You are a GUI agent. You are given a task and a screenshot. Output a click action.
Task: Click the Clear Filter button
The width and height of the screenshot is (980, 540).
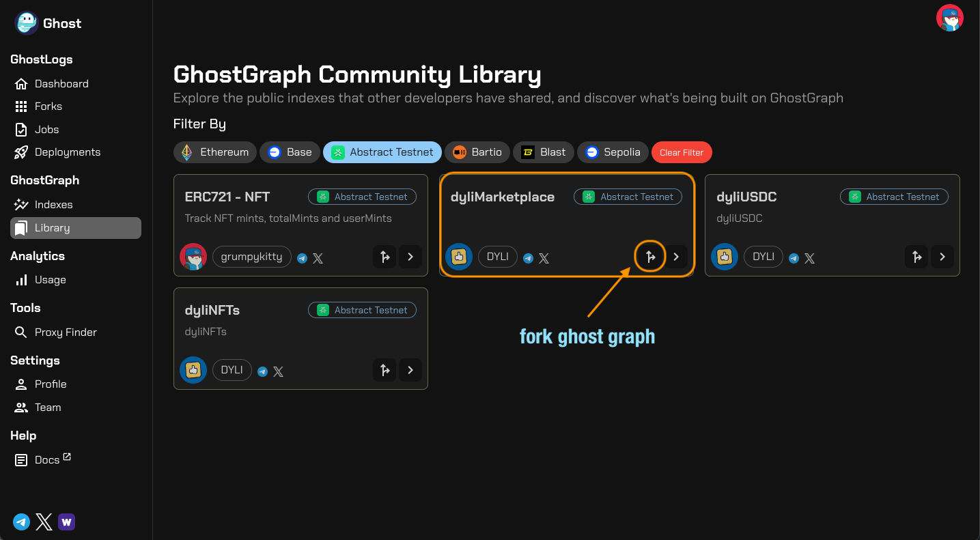click(x=681, y=152)
